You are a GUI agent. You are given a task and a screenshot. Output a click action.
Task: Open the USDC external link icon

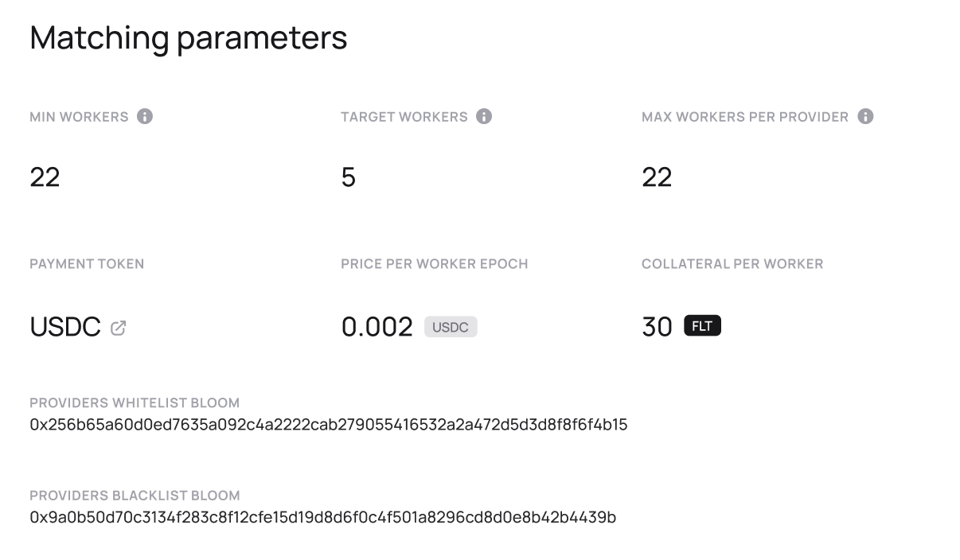[x=119, y=327]
